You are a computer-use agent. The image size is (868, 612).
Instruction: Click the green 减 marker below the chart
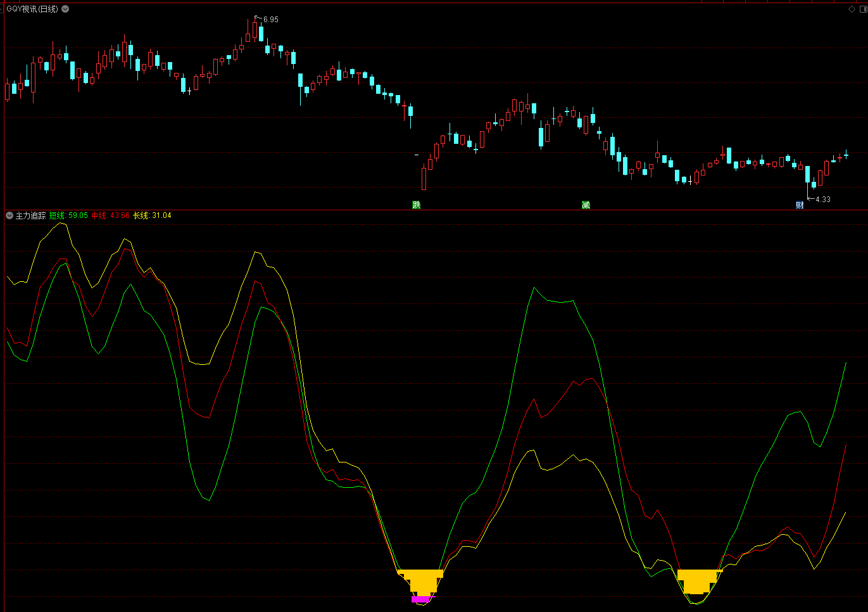click(x=586, y=205)
